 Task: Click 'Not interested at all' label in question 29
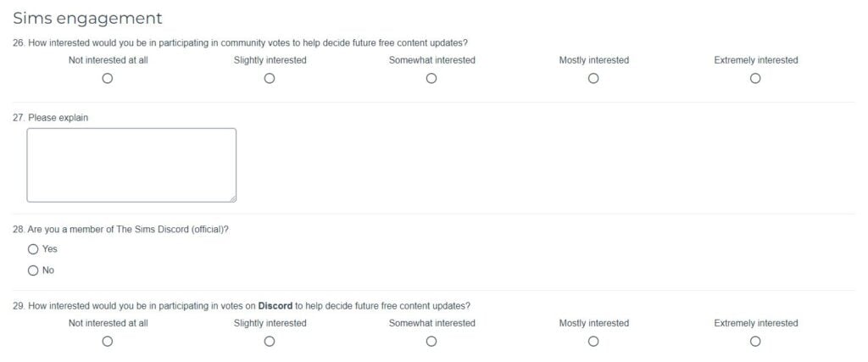point(108,323)
